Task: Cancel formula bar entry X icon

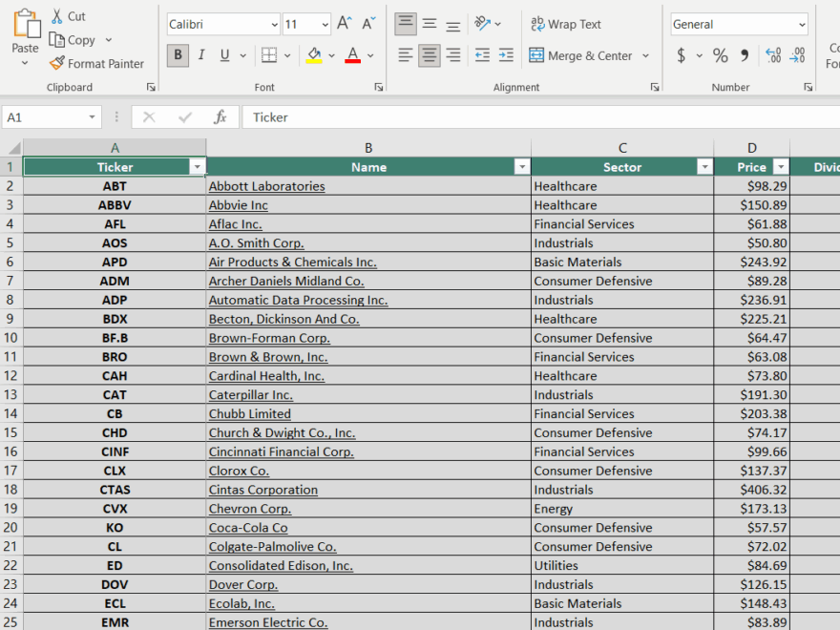Action: [x=149, y=116]
